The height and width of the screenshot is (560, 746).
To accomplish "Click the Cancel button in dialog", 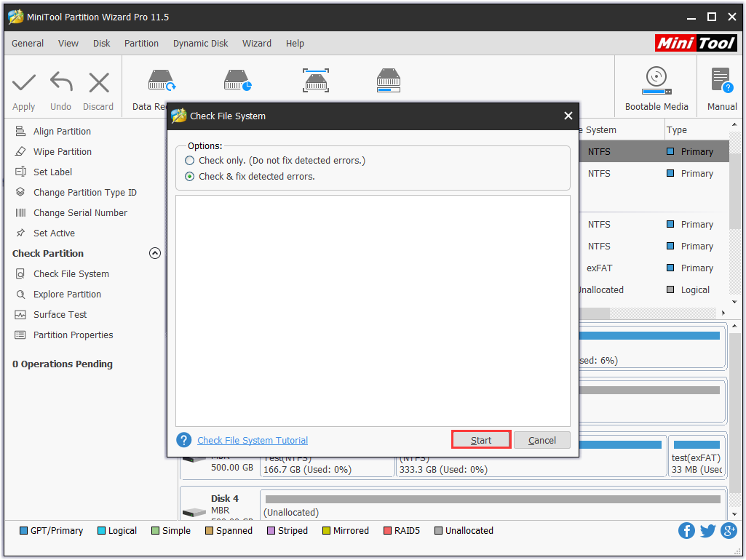I will coord(542,440).
